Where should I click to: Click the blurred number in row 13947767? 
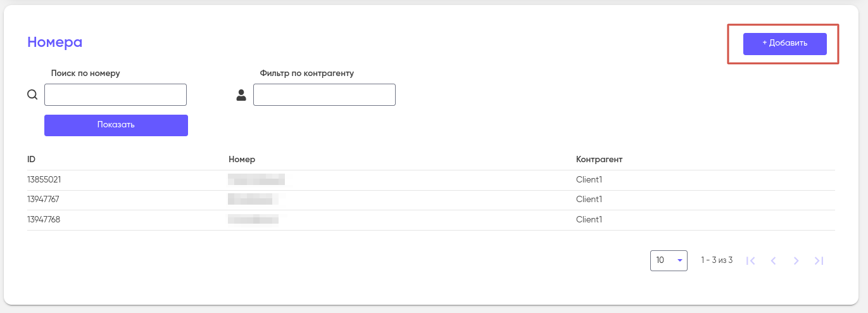click(x=253, y=199)
